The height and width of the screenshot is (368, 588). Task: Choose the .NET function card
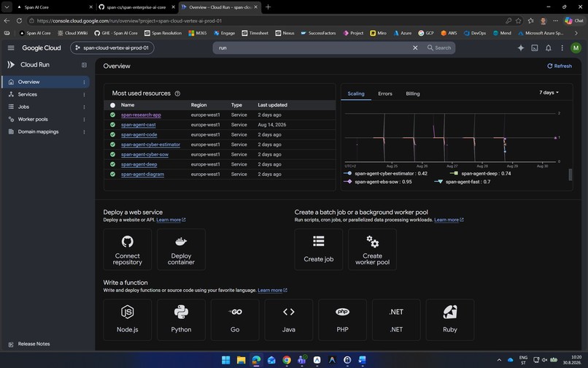pyautogui.click(x=396, y=320)
